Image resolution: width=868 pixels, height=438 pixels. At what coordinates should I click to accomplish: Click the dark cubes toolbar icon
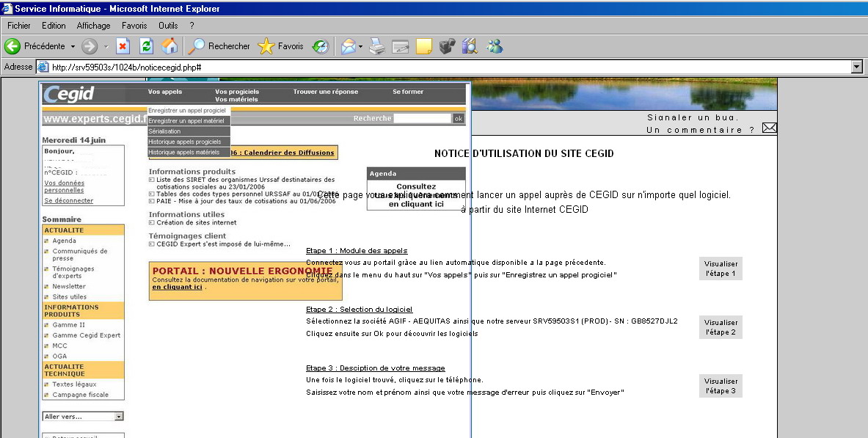pos(447,46)
